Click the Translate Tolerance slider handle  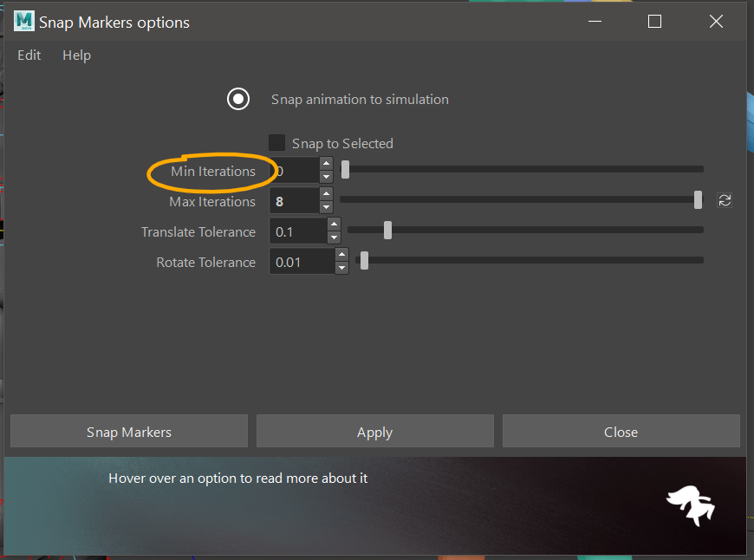tap(387, 231)
